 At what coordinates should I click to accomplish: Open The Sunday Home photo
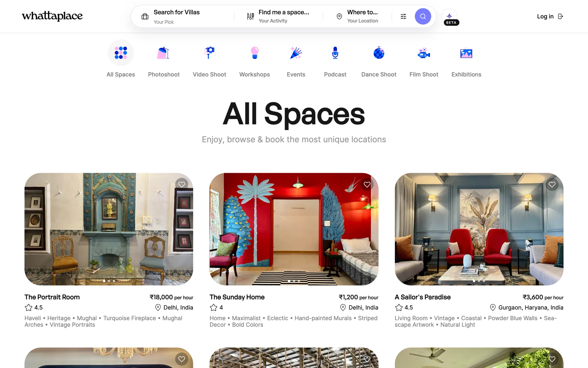pyautogui.click(x=294, y=229)
